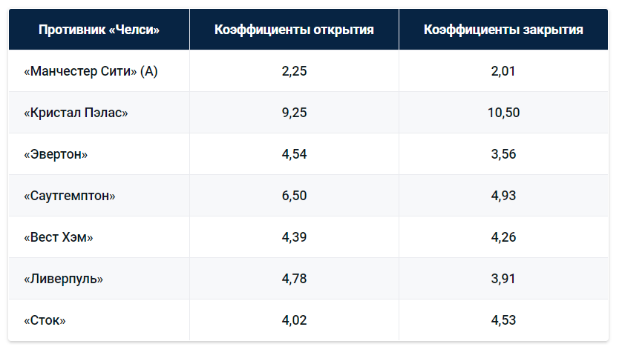Click opening odds value 4,02
This screenshot has width=625, height=364.
tap(294, 320)
